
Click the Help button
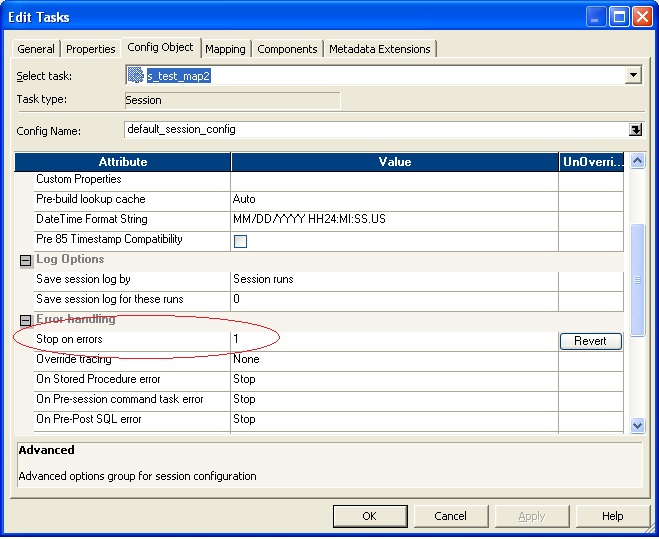tap(612, 516)
